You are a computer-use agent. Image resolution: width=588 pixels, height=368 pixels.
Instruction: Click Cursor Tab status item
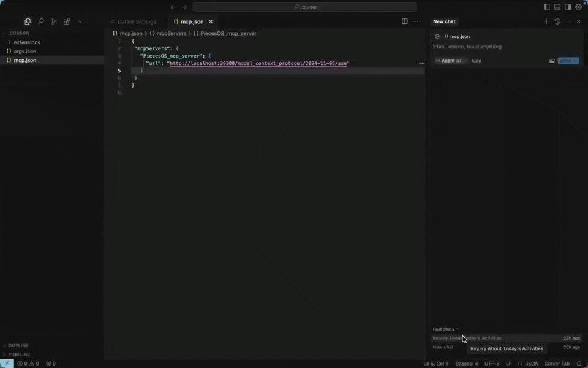tap(557, 364)
